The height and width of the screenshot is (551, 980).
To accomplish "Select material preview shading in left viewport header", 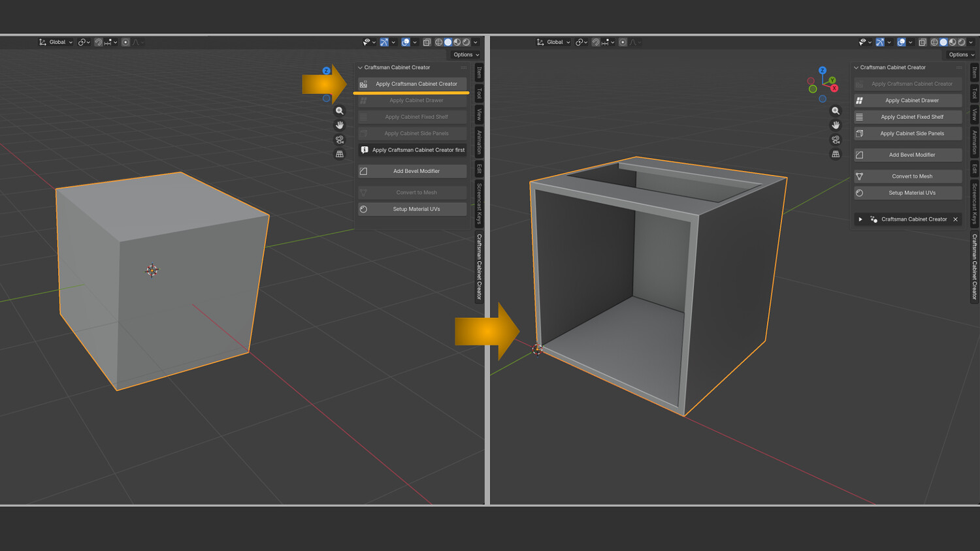I will 457,42.
